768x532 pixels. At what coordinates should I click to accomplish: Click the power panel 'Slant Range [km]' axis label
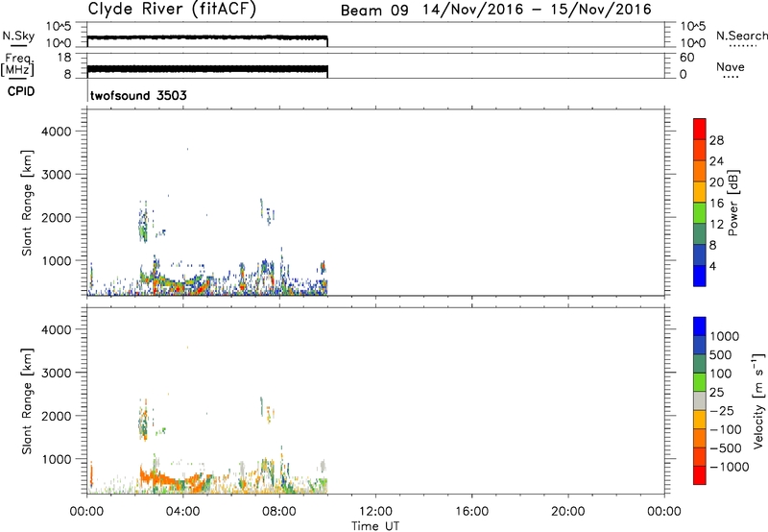click(x=27, y=203)
